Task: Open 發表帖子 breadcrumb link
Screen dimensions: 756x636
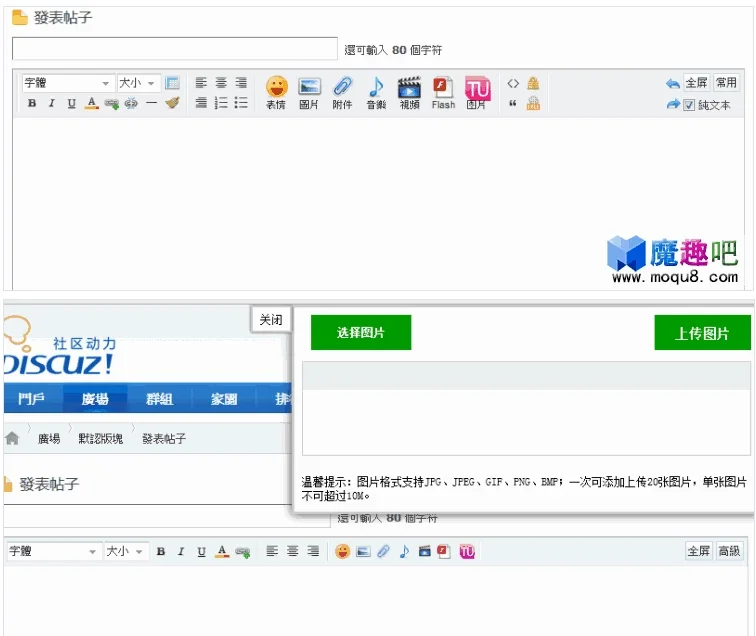Action: (x=164, y=439)
